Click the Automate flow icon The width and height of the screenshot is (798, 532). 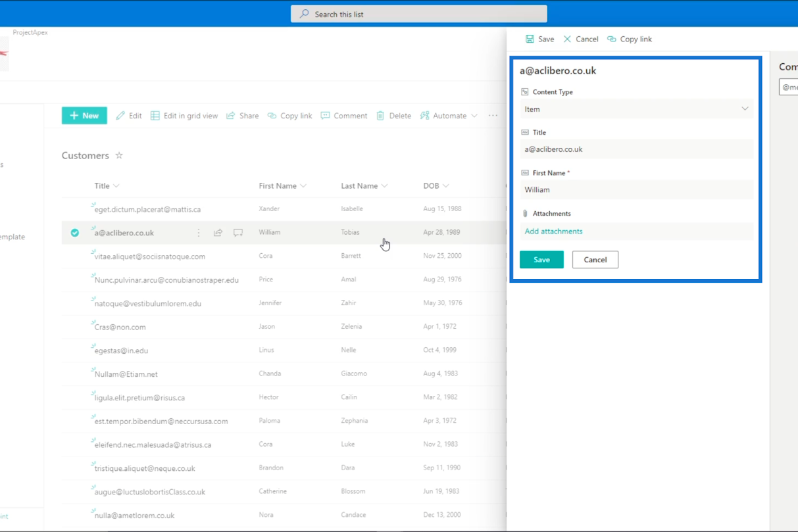tap(424, 116)
